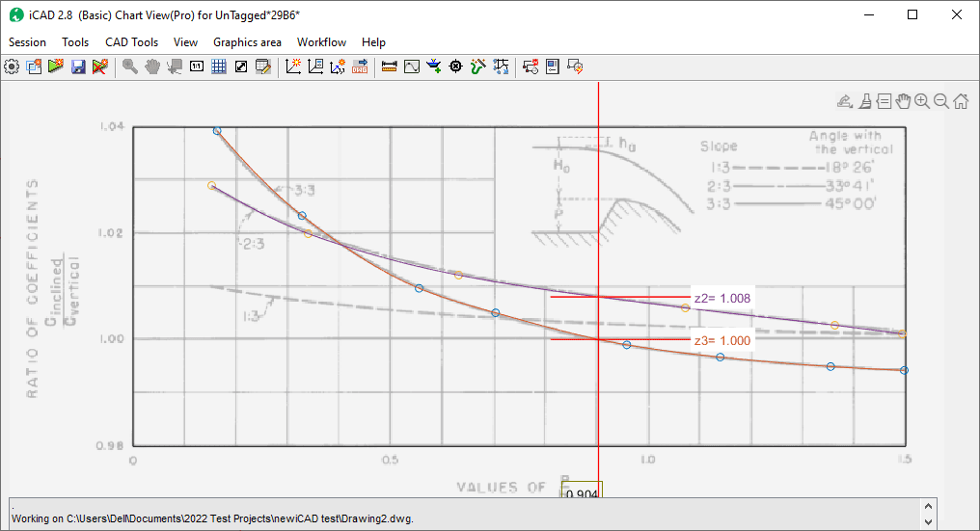Viewport: 980px width, 531px height.
Task: Activate the chart zoom in magnifier
Action: click(x=922, y=100)
